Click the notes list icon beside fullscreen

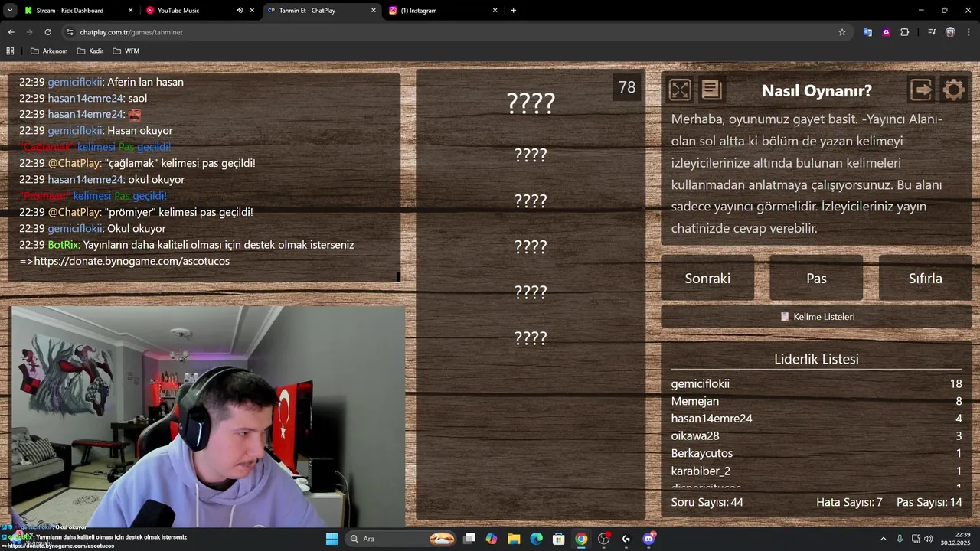point(711,90)
